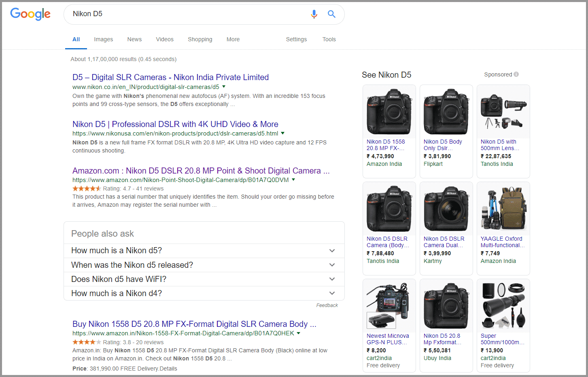Image resolution: width=588 pixels, height=377 pixels.
Task: Click 'Nikon D5 Body Only Dslr' title
Action: click(x=443, y=145)
